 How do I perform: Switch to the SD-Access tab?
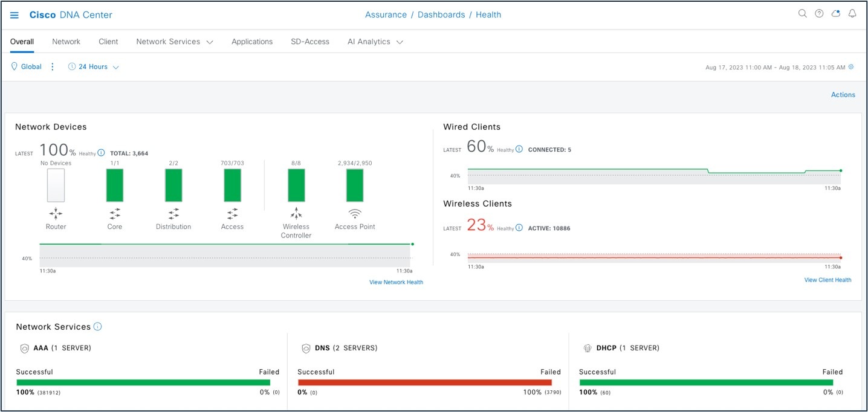coord(309,41)
